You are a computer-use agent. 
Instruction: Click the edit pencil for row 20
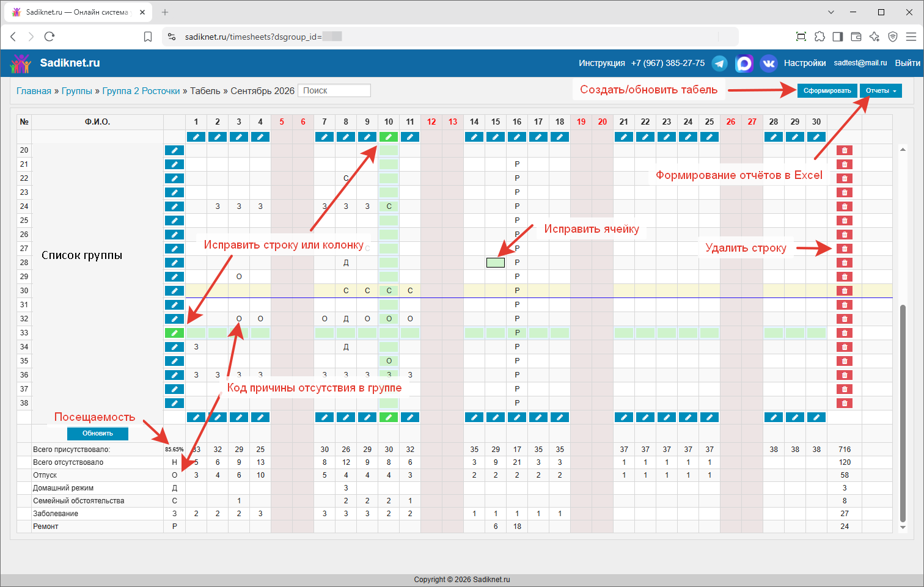click(x=174, y=150)
